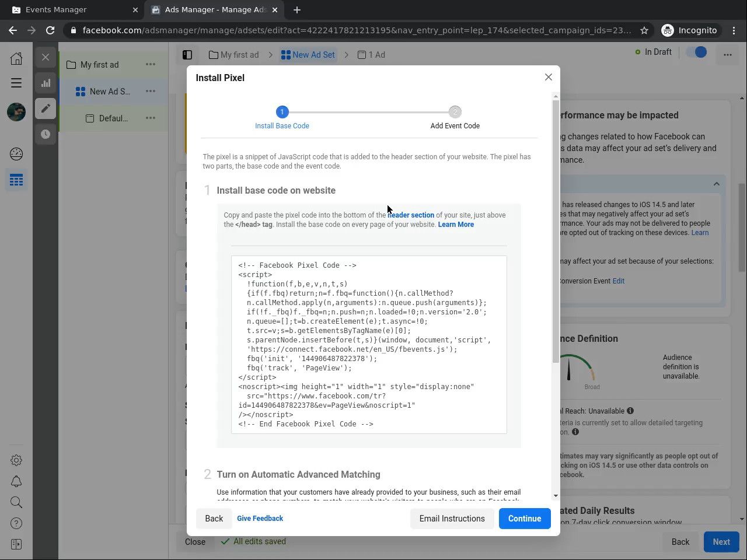Click the Back button in the editor footer

(680, 542)
